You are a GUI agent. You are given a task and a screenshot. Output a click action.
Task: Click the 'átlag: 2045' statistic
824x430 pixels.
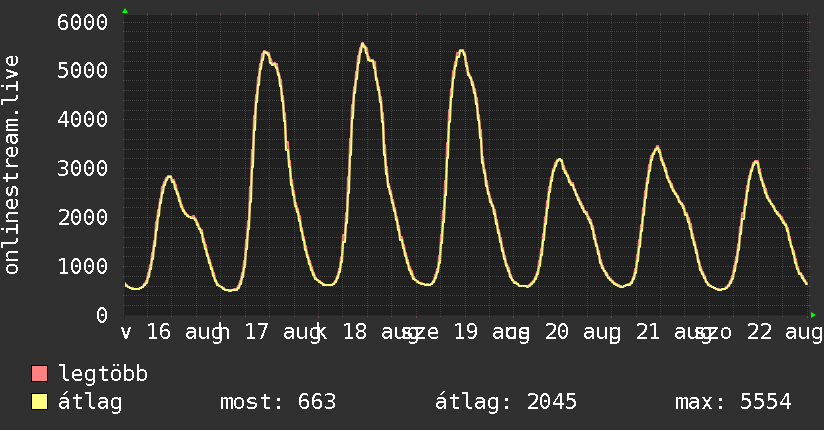[506, 402]
